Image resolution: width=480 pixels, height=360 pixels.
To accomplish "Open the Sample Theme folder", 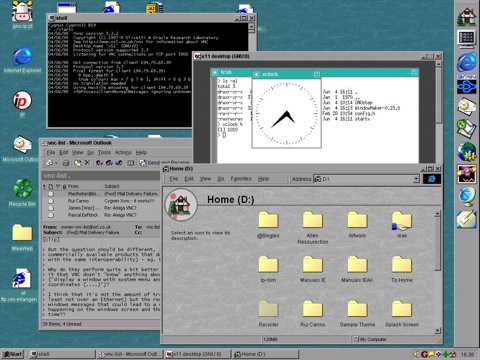I will [x=357, y=314].
